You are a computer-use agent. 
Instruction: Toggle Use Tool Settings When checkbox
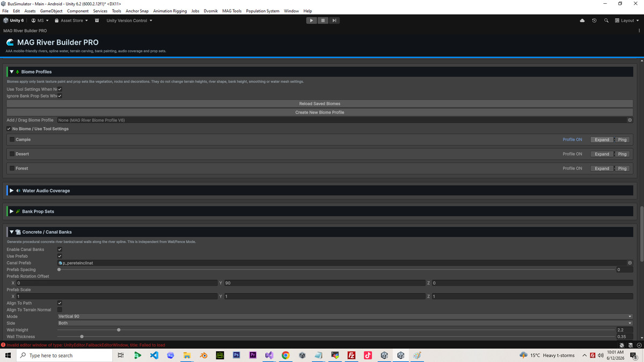[x=60, y=90]
